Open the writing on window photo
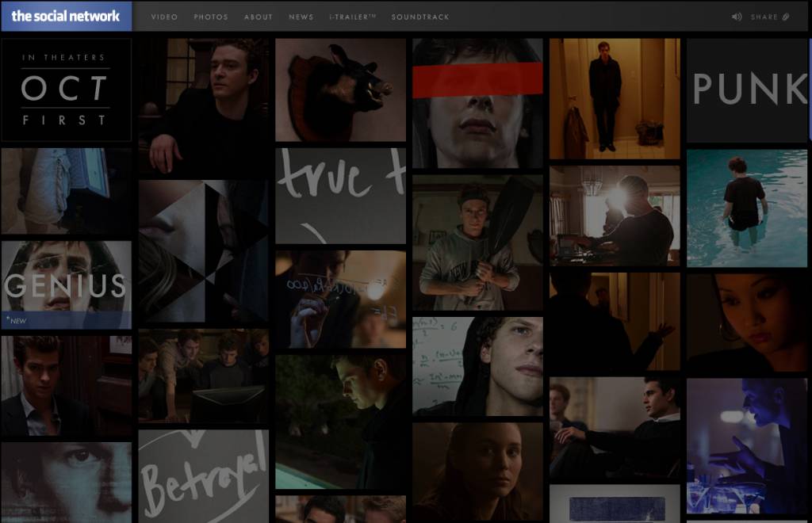This screenshot has width=812, height=523. 340,299
